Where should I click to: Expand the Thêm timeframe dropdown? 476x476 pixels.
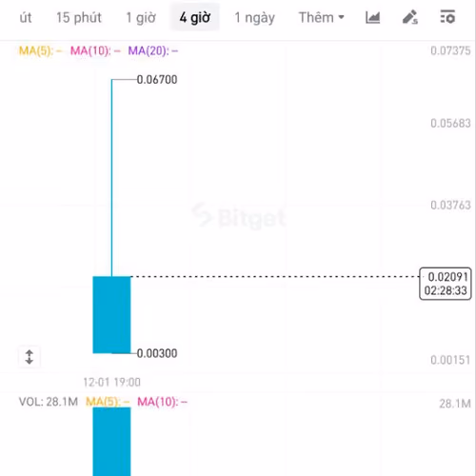coord(322,17)
